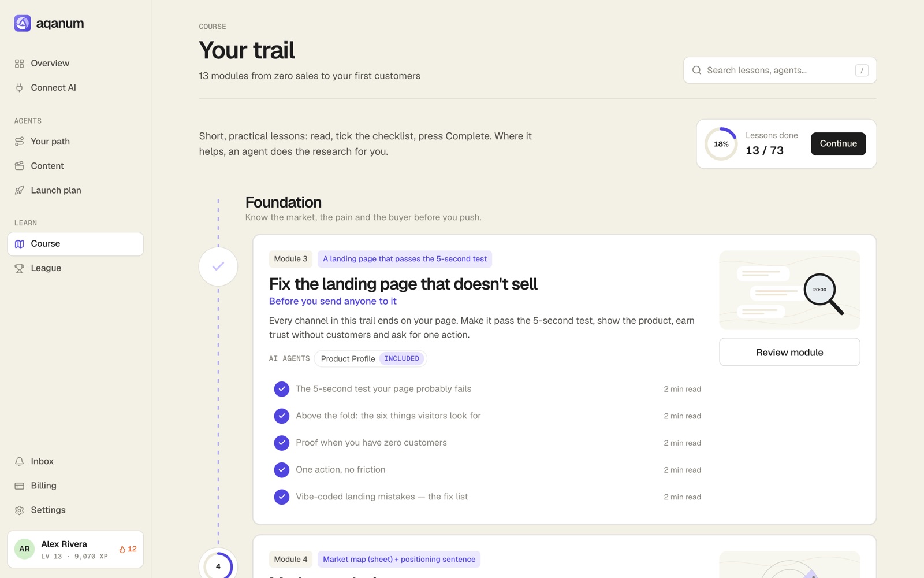The width and height of the screenshot is (924, 578).
Task: Click heading 'Fix the landing page that doesn't sell'
Action: tap(403, 284)
